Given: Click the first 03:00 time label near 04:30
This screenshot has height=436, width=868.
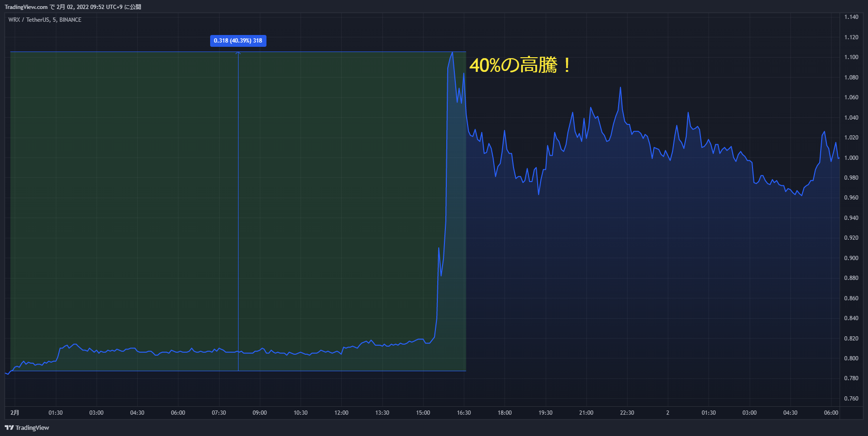Looking at the screenshot, I should [97, 413].
